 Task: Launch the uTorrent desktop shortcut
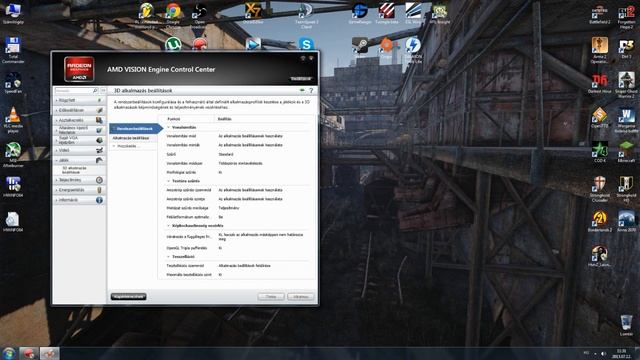point(173,43)
